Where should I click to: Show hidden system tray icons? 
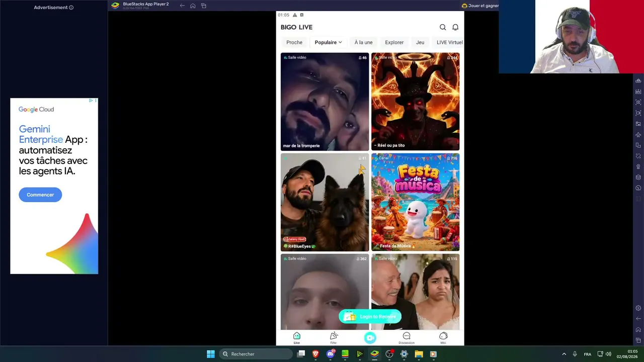pos(564,354)
